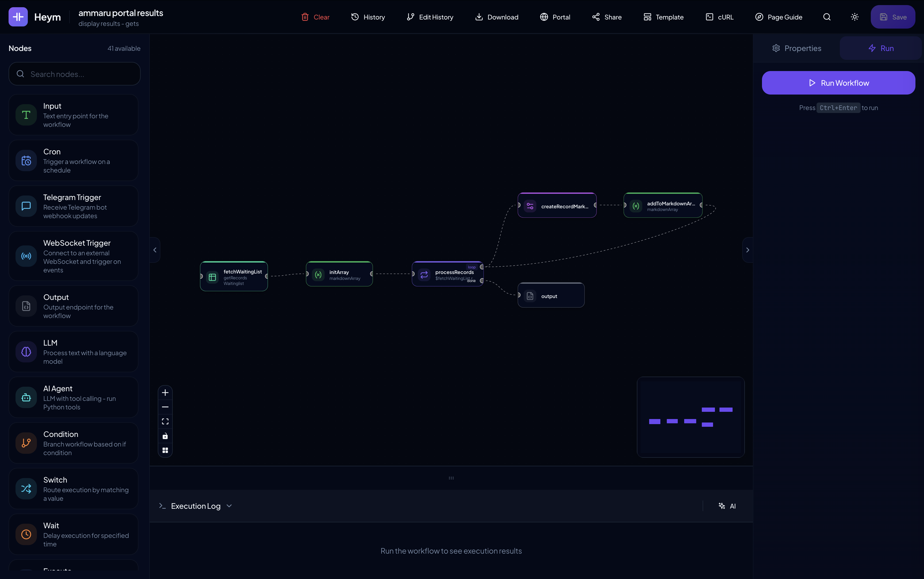Click inside the Search nodes input field
The height and width of the screenshot is (579, 924).
pos(74,73)
